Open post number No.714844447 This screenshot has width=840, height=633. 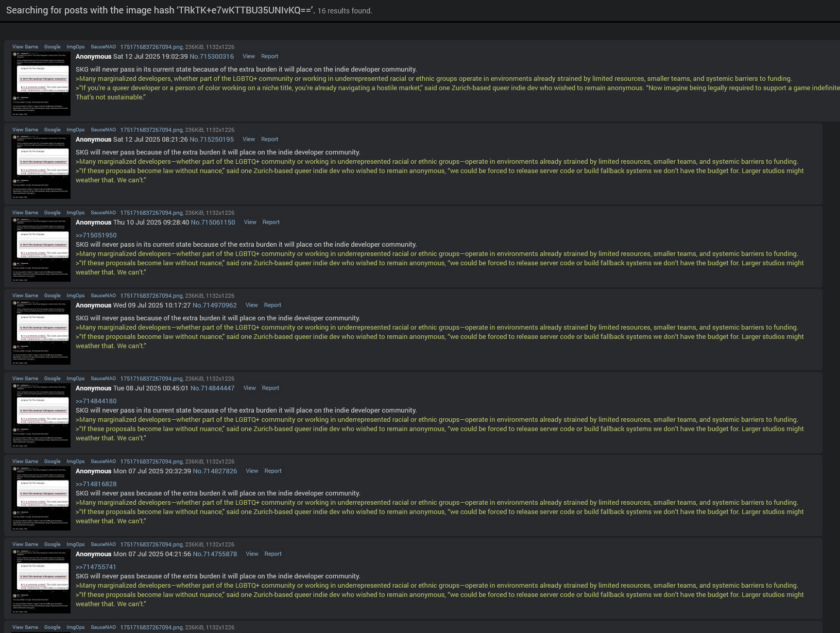(212, 388)
